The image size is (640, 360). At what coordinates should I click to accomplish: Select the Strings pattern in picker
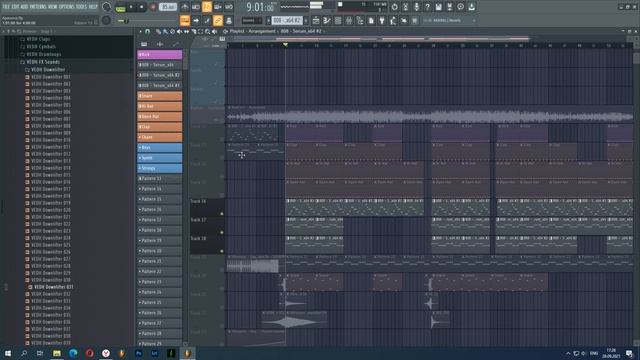pos(160,168)
